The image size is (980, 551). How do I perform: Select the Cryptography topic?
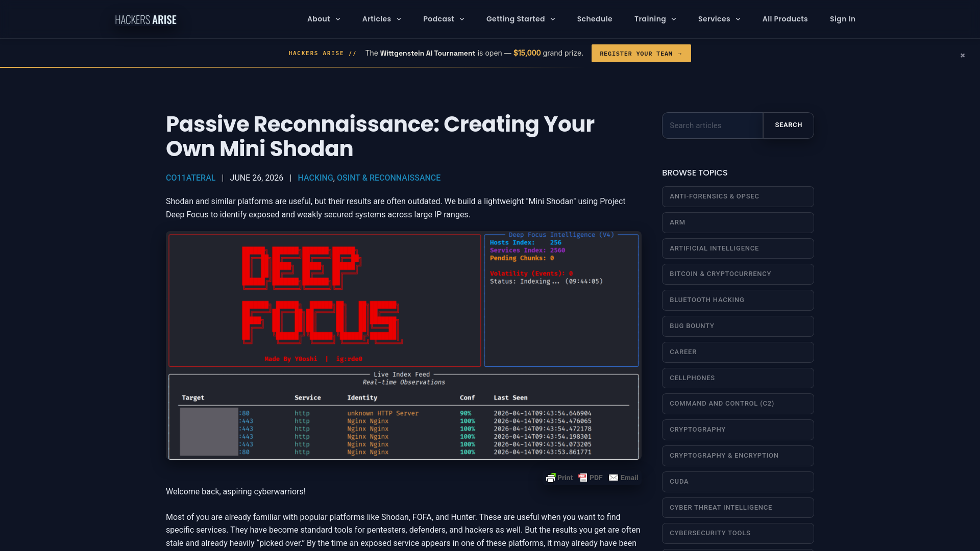(x=738, y=430)
